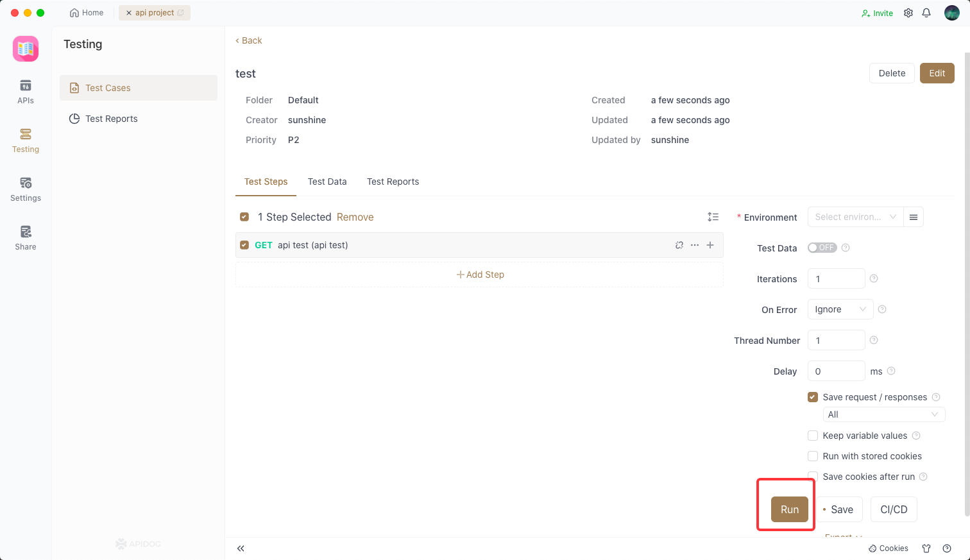This screenshot has height=560, width=970.
Task: Open the environment management menu icon
Action: 914,217
